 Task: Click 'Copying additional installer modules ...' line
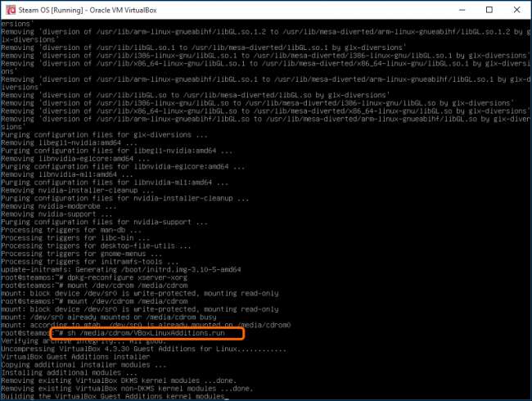point(83,365)
